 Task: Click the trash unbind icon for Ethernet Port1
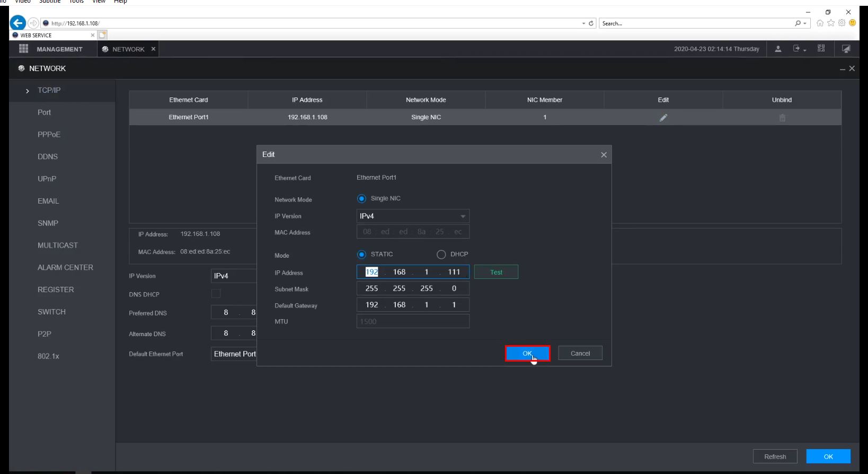tap(782, 118)
